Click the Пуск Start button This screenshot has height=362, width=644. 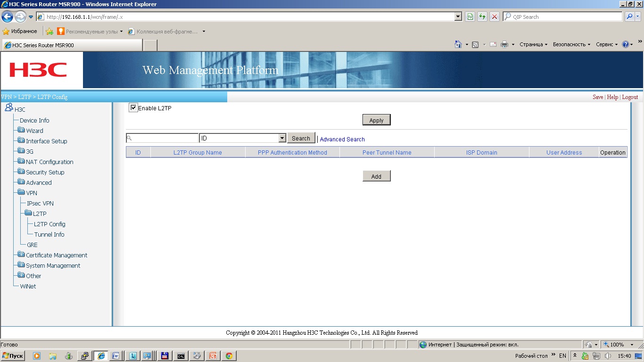[13, 356]
